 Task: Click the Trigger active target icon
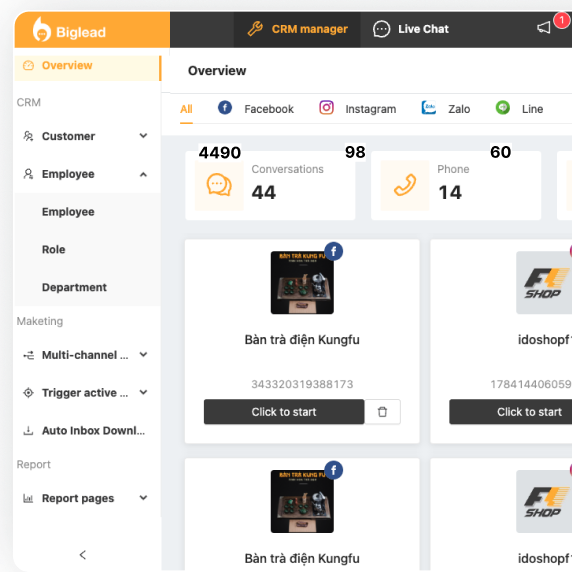(x=28, y=393)
